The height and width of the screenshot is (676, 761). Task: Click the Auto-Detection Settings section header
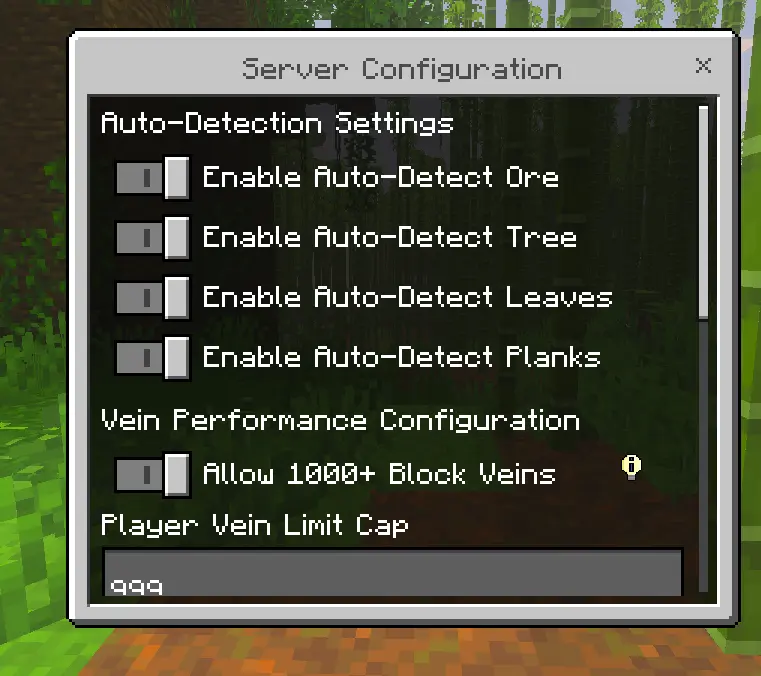pos(277,123)
